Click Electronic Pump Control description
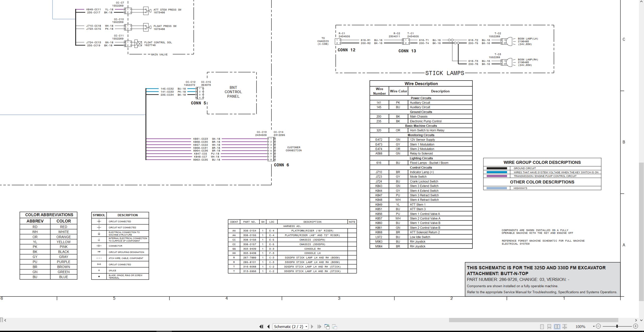 [x=425, y=121]
